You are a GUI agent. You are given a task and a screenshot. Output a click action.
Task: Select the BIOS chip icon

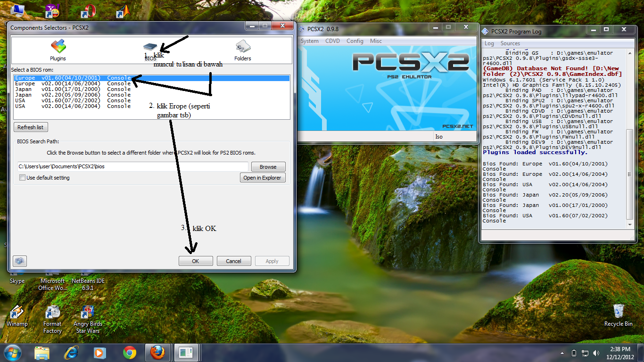(x=150, y=47)
